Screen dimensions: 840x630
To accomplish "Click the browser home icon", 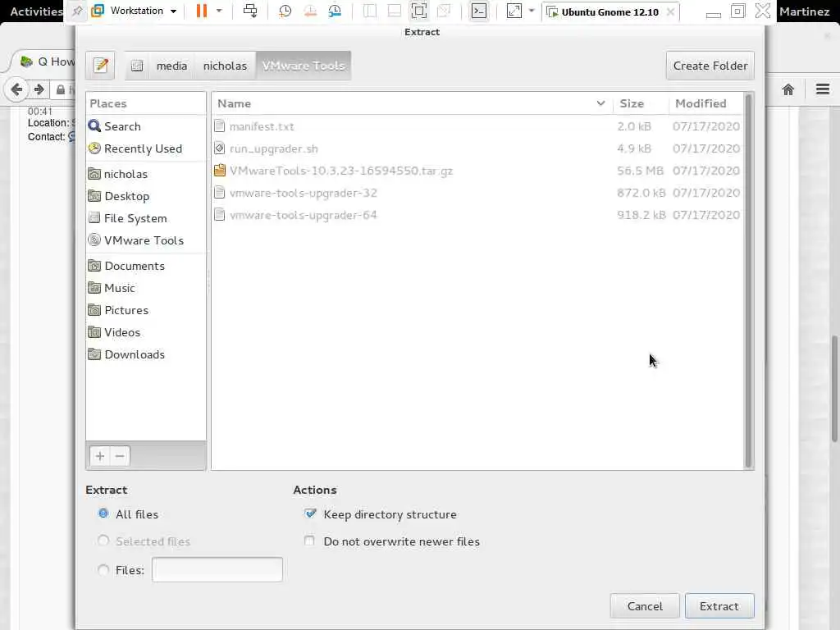I will pos(788,89).
